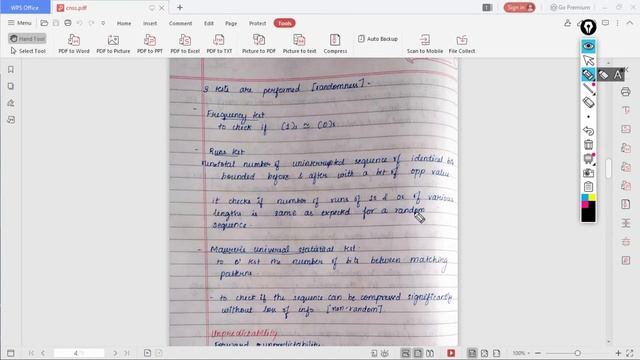Open the Protect ribbon tab
This screenshot has height=360, width=640.
tap(258, 23)
